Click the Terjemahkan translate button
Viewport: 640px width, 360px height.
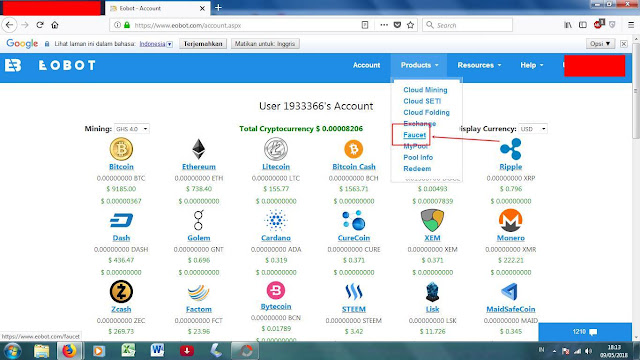(203, 44)
